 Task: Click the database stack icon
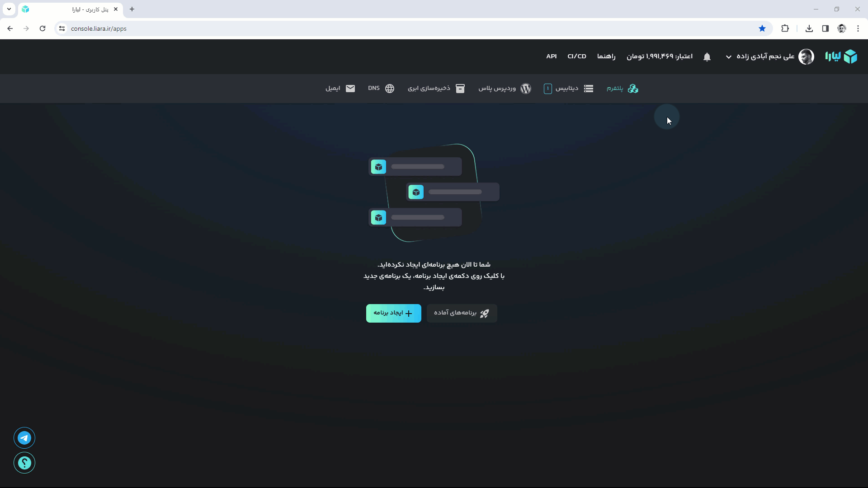tap(589, 89)
